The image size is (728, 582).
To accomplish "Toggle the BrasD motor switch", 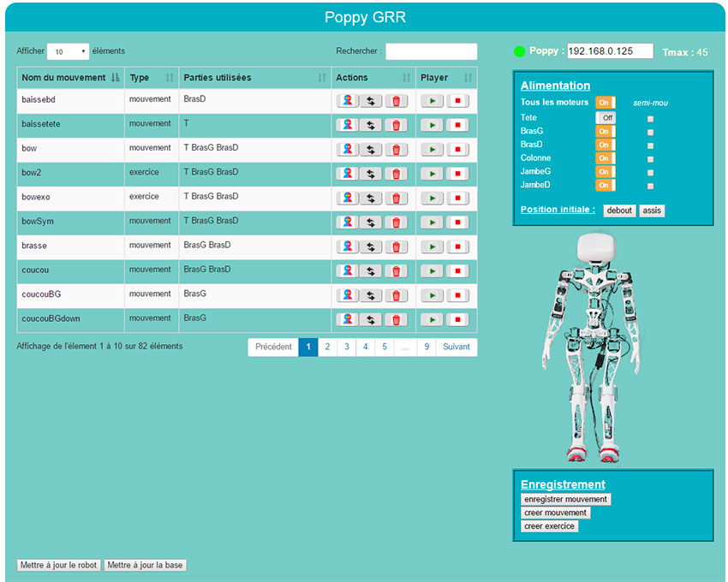I will [606, 145].
